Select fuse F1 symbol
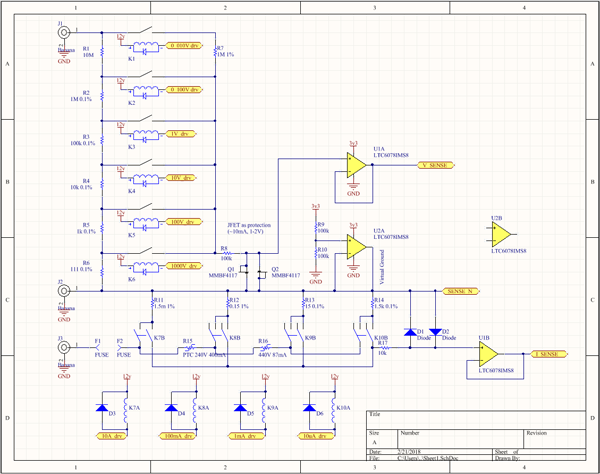 pos(98,348)
